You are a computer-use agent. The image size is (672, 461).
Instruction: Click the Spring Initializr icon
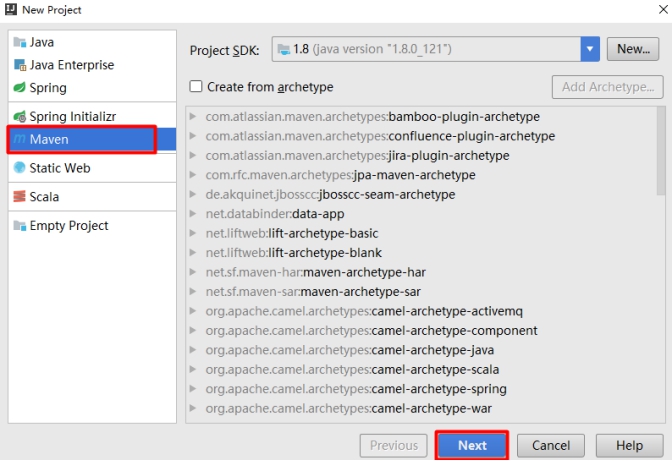click(20, 116)
